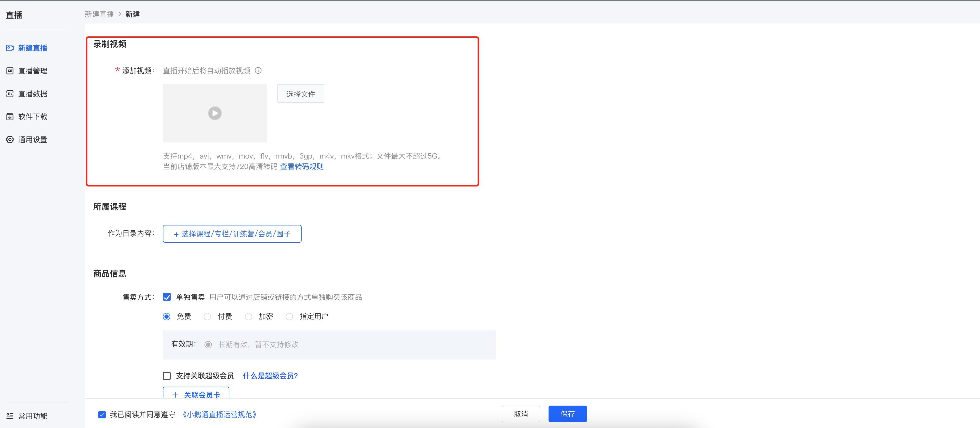The image size is (980, 428).
Task: Click the 常用功能 list icon
Action: [x=10, y=416]
